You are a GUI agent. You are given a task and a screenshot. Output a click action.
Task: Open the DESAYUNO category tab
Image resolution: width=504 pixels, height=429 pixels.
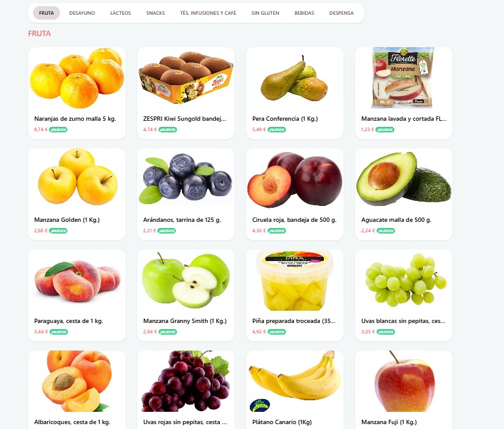[82, 13]
